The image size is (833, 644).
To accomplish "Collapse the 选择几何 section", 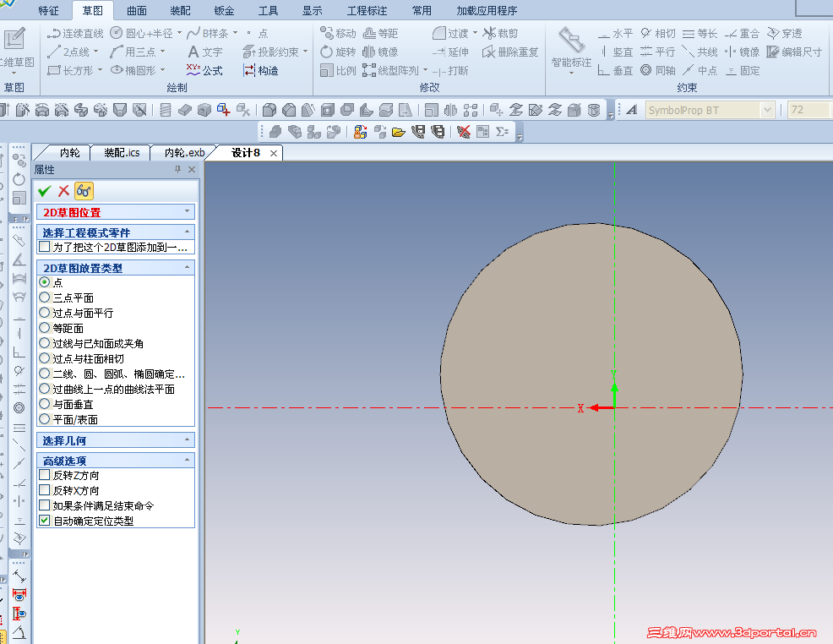I will click(187, 439).
